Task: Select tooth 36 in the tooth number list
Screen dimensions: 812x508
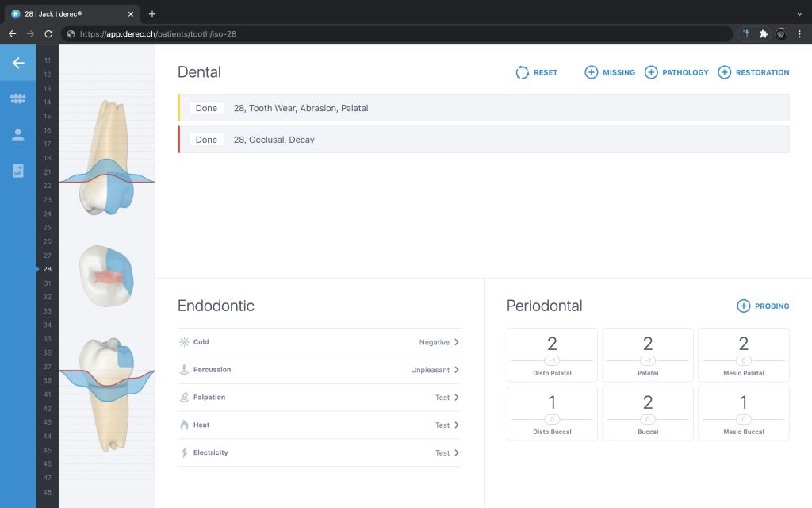Action: [47, 352]
